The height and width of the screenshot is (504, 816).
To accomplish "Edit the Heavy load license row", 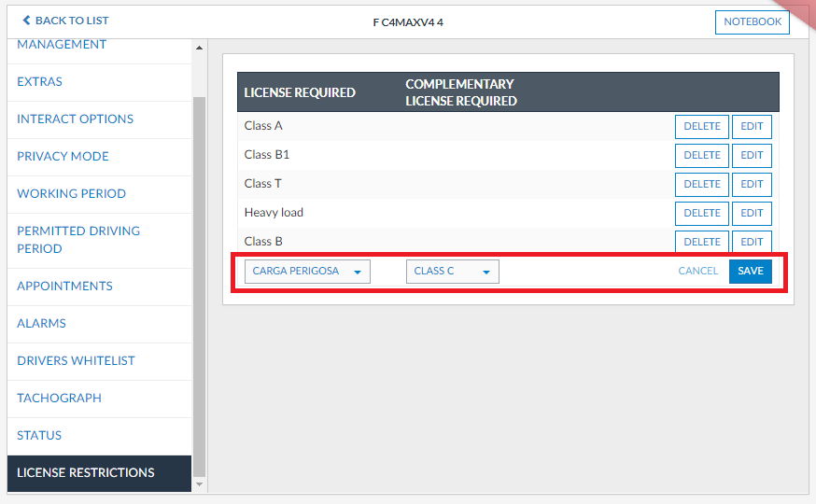I will 752,214.
